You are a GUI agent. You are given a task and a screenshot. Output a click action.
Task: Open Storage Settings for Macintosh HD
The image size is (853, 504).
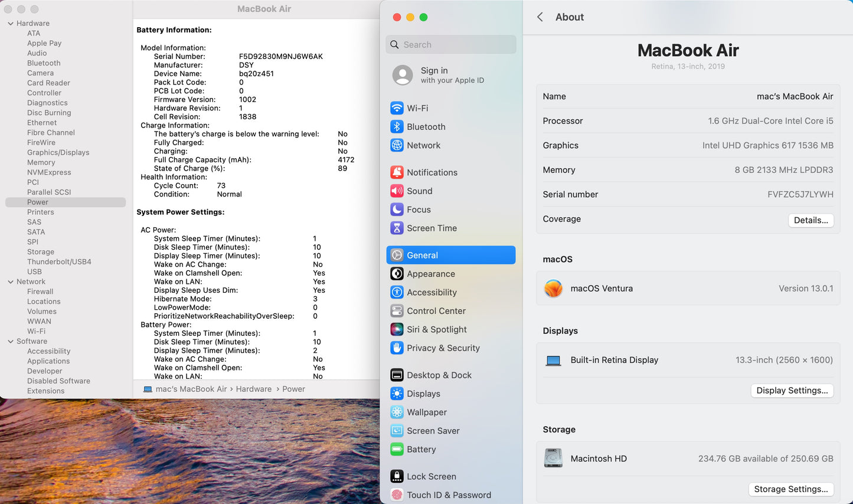[791, 489]
